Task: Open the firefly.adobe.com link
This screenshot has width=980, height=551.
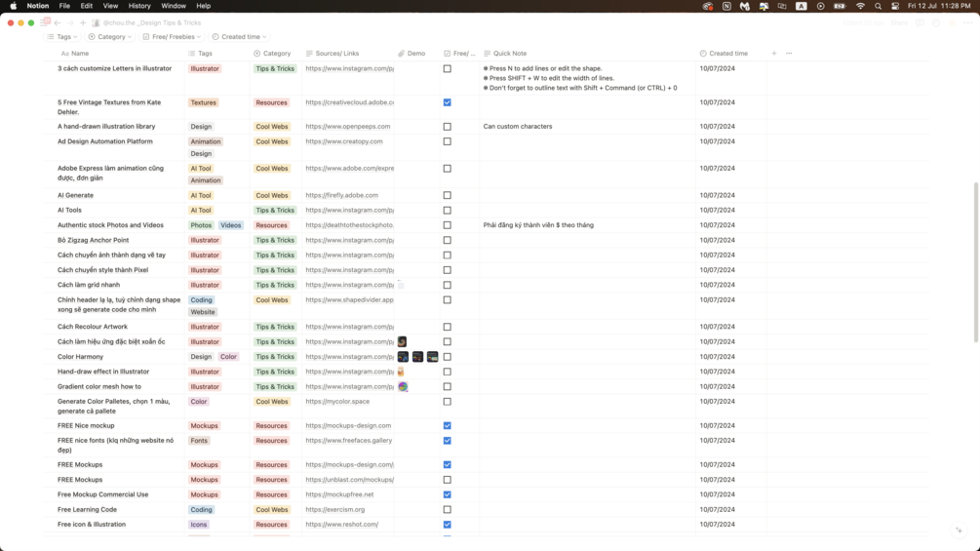Action: 342,195
